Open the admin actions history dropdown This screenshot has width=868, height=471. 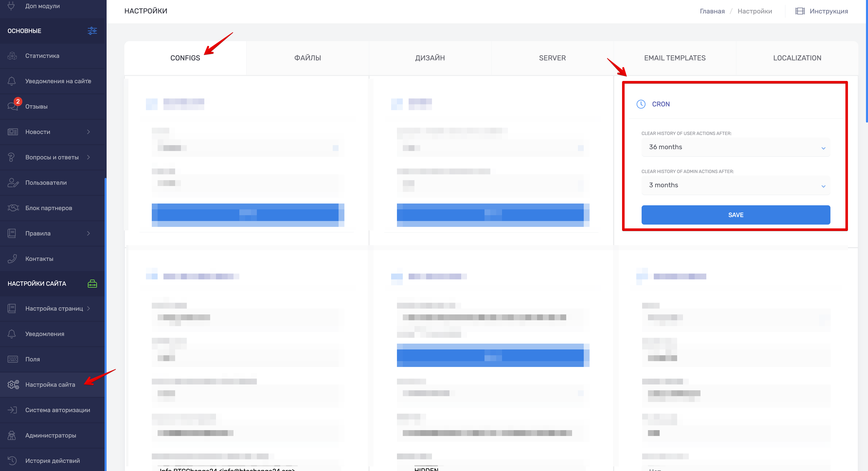[x=736, y=185]
